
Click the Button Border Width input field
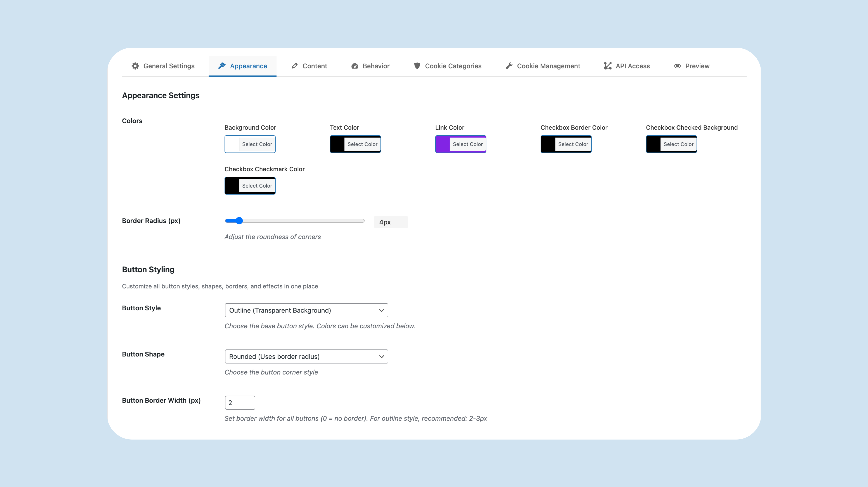(x=240, y=403)
